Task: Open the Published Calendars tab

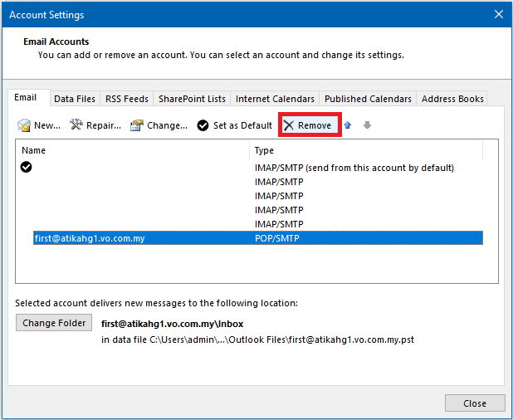Action: pos(368,99)
